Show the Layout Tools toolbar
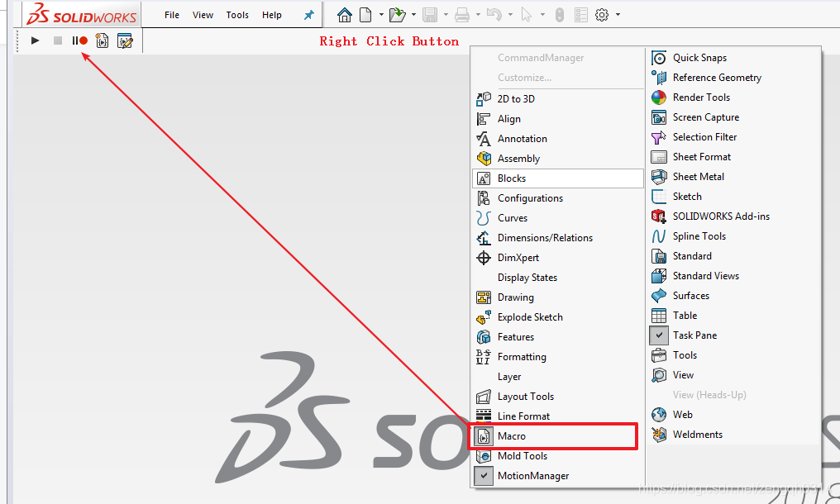840x504 pixels. (558, 397)
